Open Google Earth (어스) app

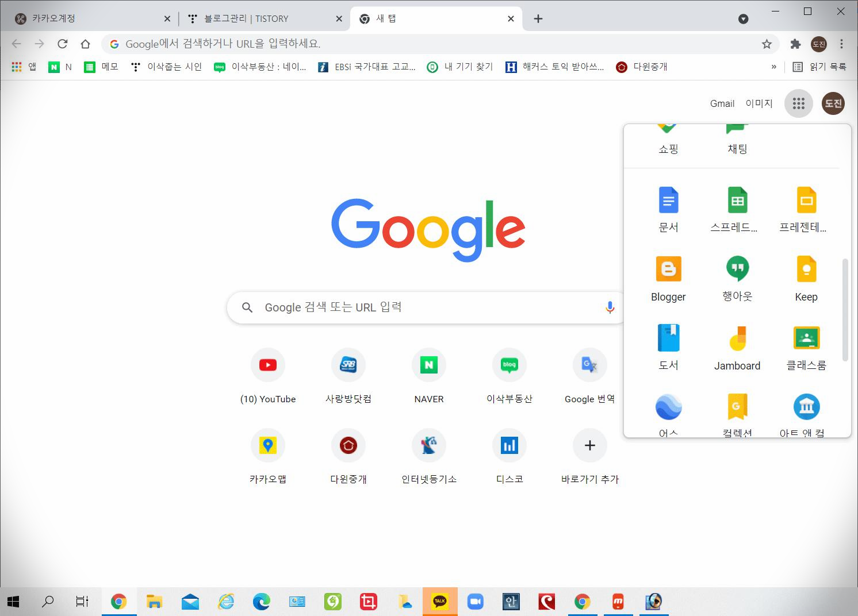668,414
